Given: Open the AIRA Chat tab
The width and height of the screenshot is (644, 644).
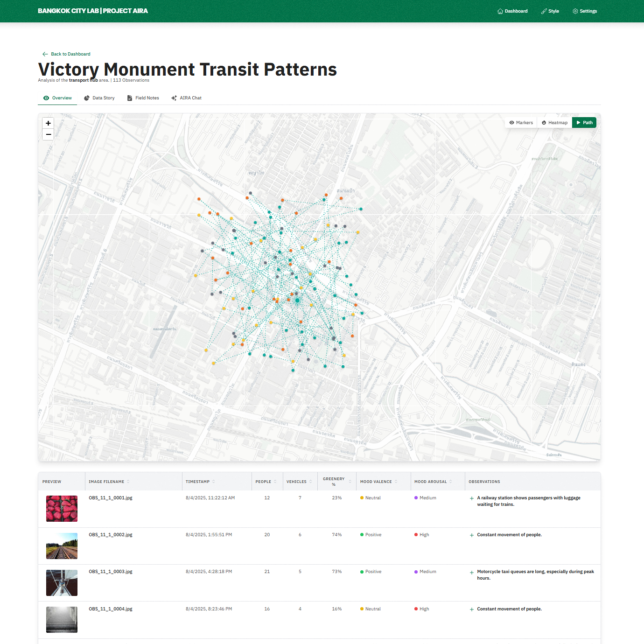Looking at the screenshot, I should [x=186, y=98].
